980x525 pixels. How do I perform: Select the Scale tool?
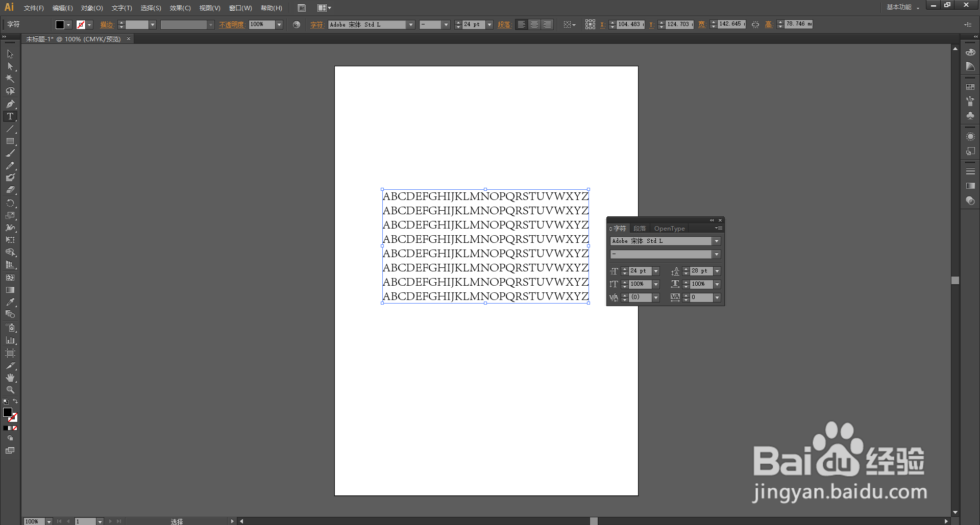[x=10, y=215]
